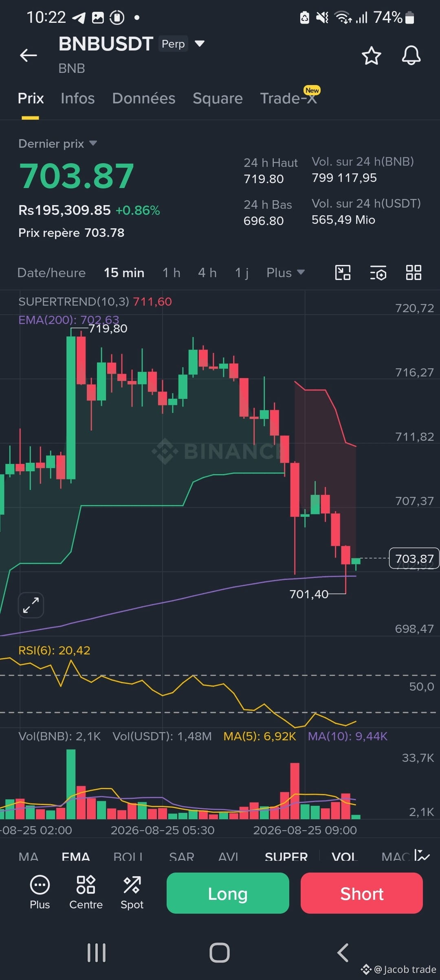Tap the chart high label 719,80
Screen dimensions: 440x980
click(108, 328)
